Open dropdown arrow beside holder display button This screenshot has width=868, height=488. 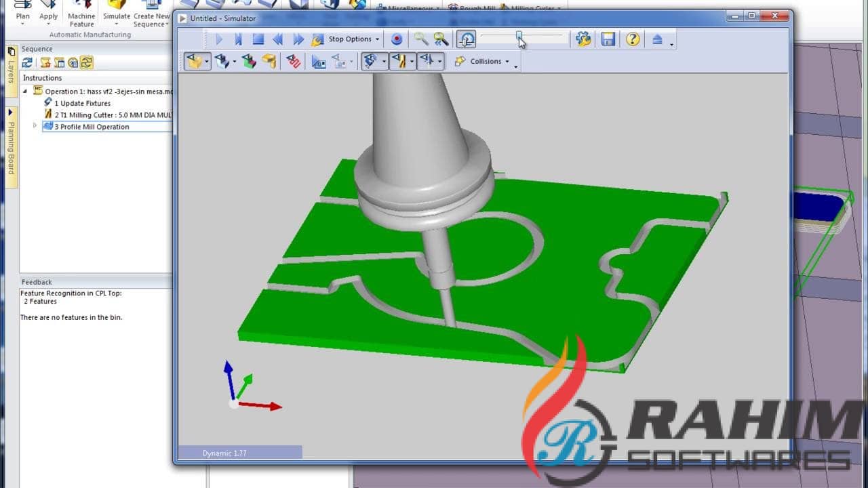439,62
